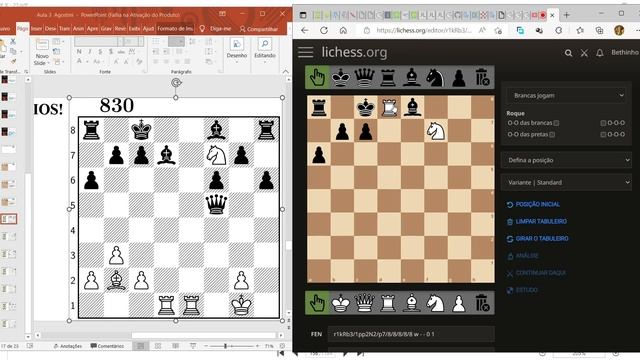Select the pointer hand tool above lichess board
This screenshot has width=640, height=360.
pos(317,77)
